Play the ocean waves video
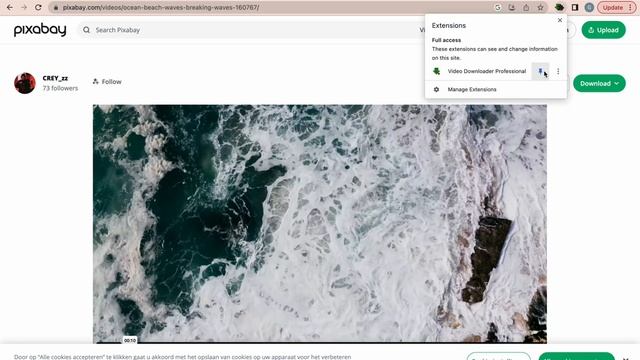 click(x=320, y=224)
